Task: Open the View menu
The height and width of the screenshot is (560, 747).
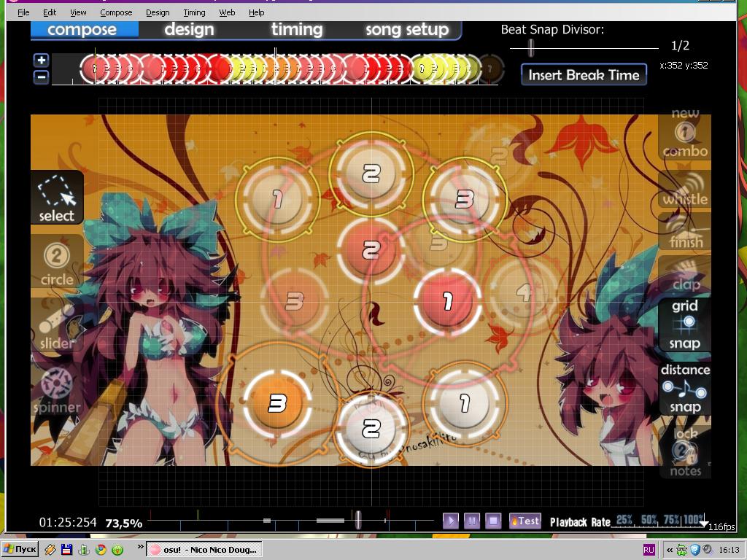Action: (x=78, y=12)
